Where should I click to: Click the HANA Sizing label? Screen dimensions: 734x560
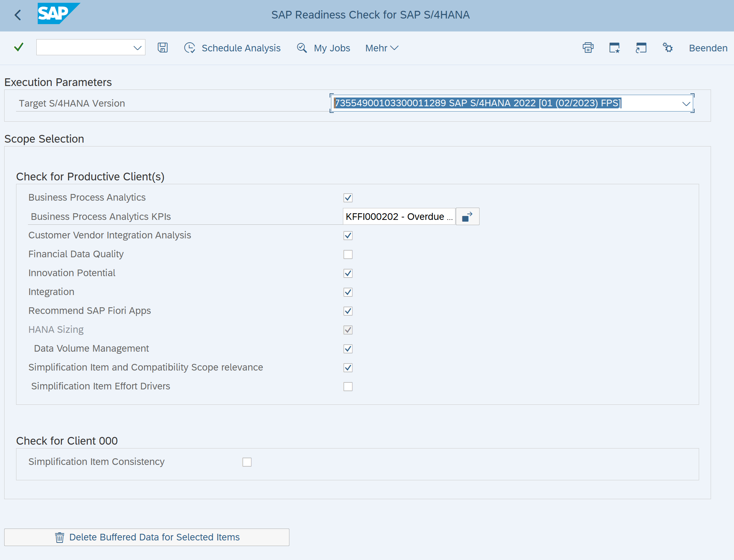pyautogui.click(x=56, y=330)
